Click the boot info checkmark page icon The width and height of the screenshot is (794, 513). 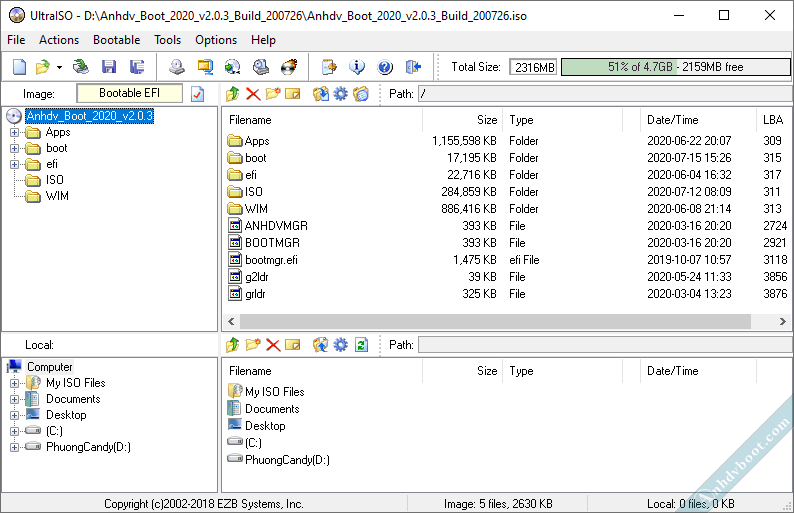click(197, 94)
